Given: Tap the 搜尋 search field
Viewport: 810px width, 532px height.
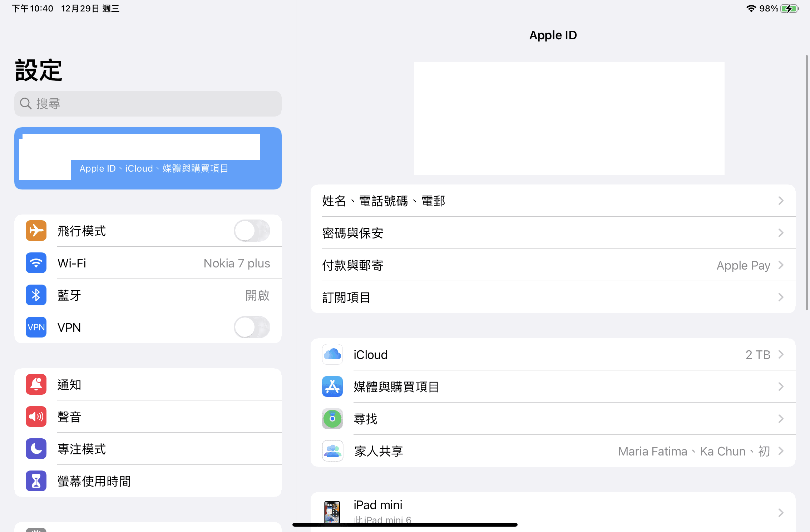Looking at the screenshot, I should [148, 104].
